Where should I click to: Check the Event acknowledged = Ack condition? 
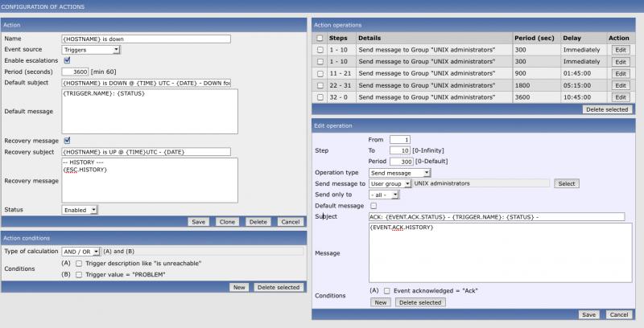(x=387, y=290)
